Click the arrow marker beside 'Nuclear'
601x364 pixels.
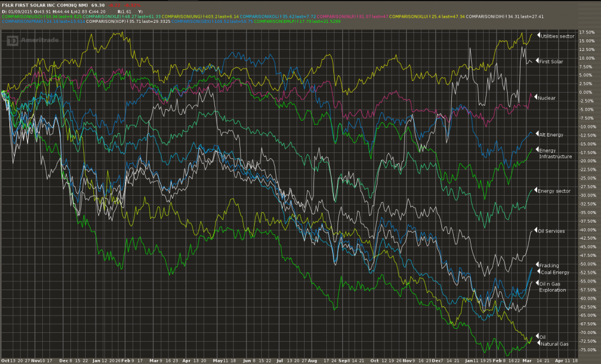coord(535,97)
